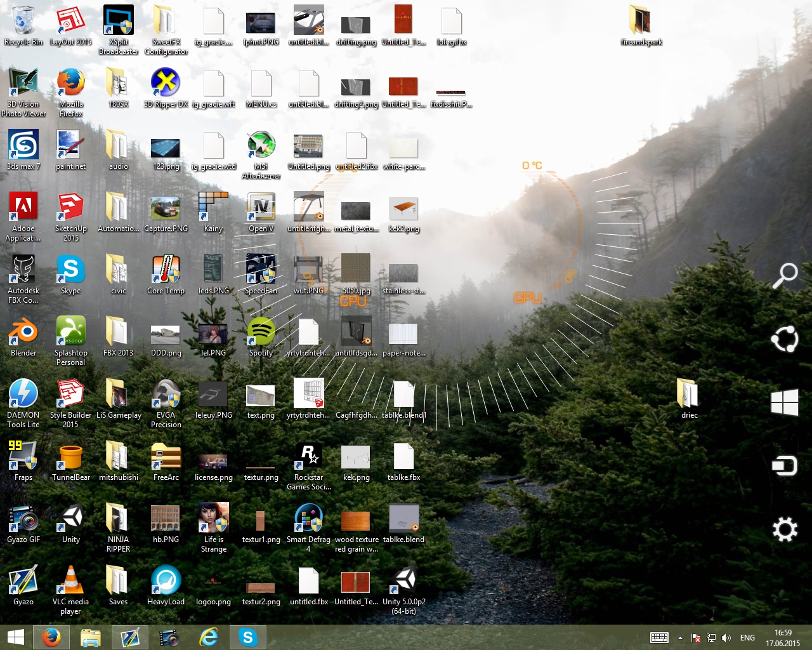Viewport: 812px width, 650px height.
Task: Select the hb.PNG image thumbnail
Action: point(166,518)
